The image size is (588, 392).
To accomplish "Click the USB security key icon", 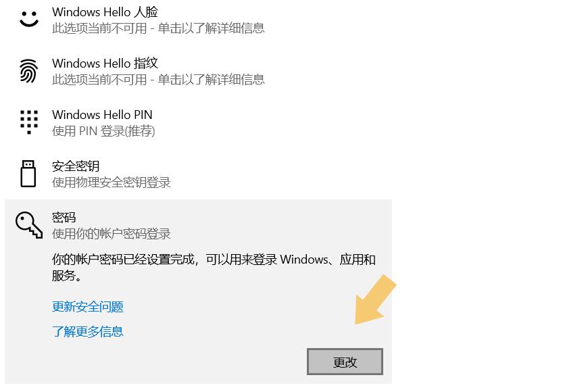I will (x=28, y=173).
